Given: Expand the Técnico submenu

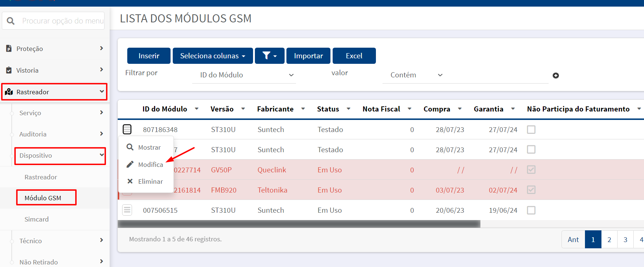Looking at the screenshot, I should click(102, 240).
